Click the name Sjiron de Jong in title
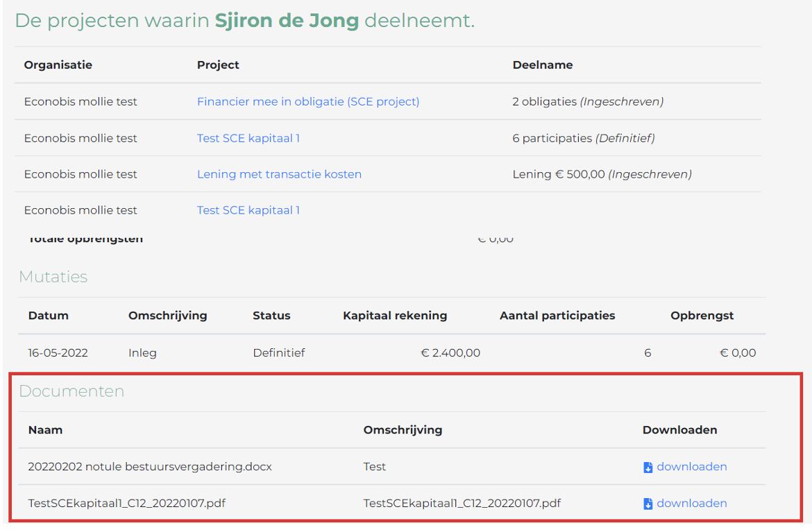Image resolution: width=812 pixels, height=530 pixels. 287,21
